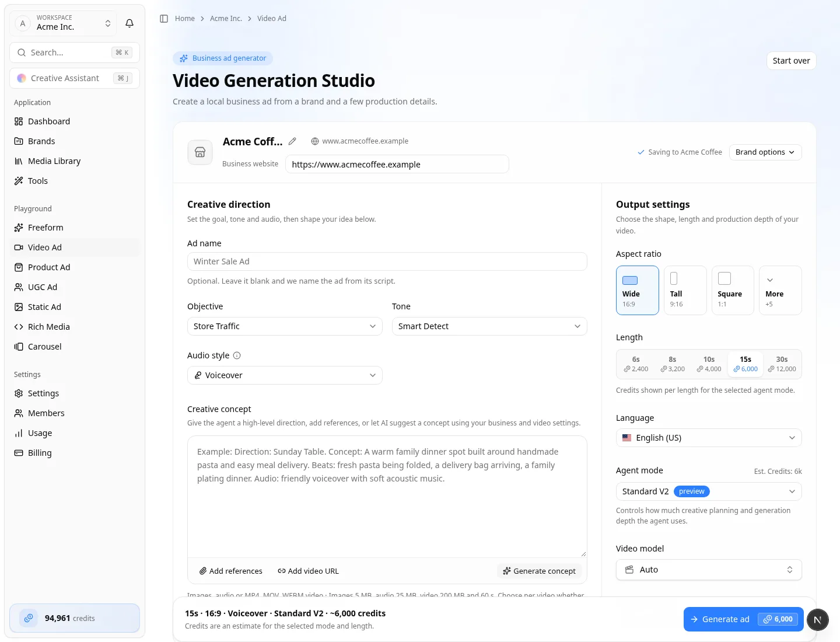Choose 10s video length
Viewport: 840px width, 642px height.
[x=709, y=364]
